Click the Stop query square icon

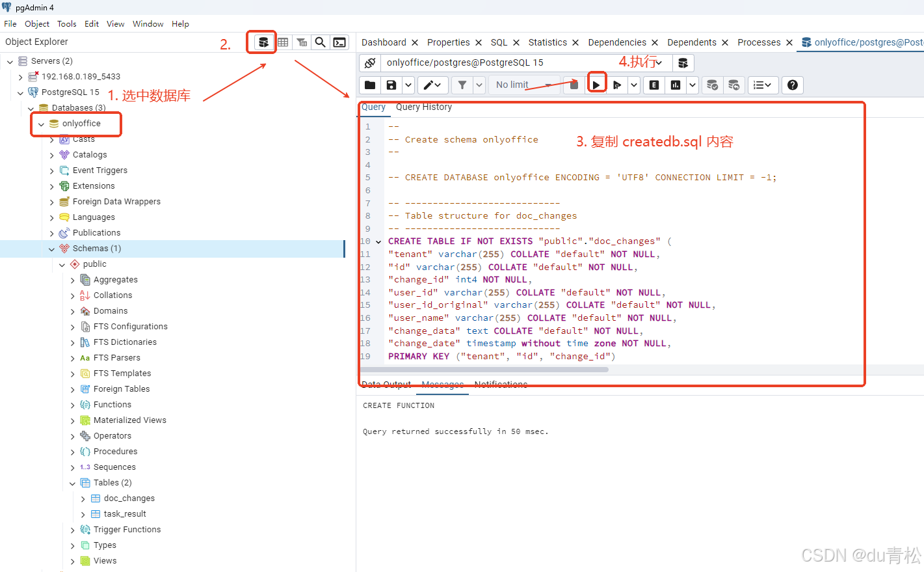coord(574,85)
